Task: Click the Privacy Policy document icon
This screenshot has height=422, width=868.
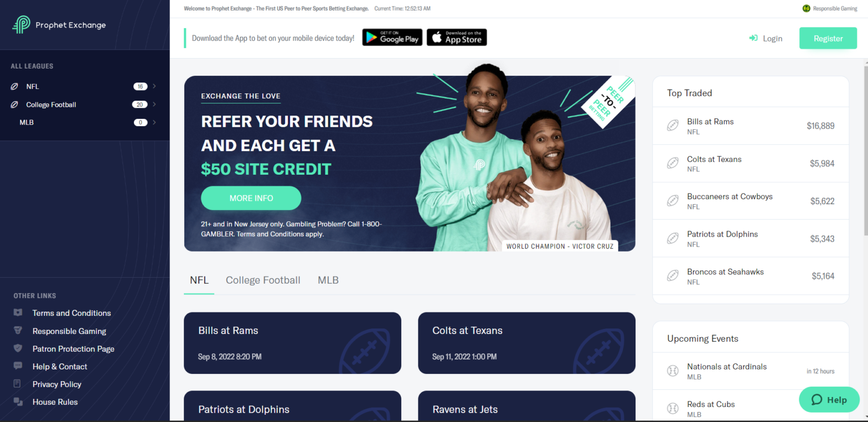Action: [18, 384]
